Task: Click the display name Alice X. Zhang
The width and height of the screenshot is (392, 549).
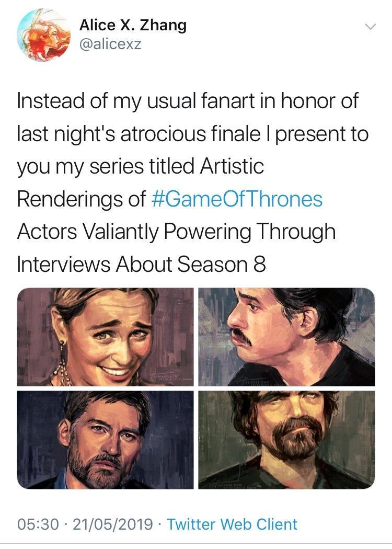Action: (x=133, y=25)
